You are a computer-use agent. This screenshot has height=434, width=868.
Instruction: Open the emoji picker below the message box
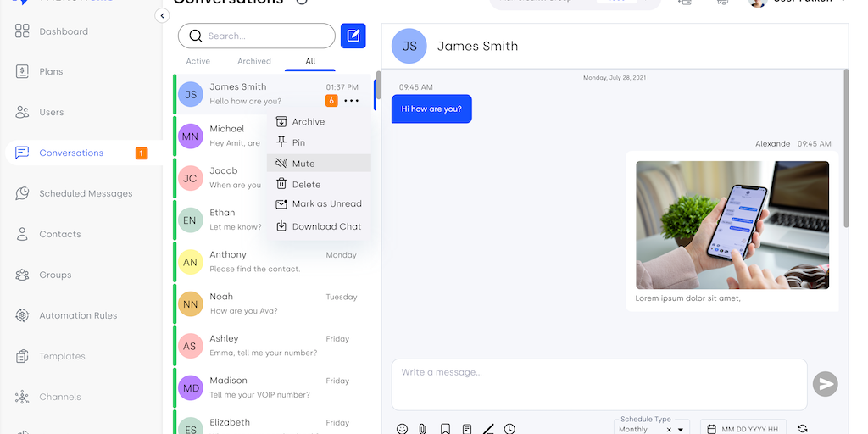[x=402, y=429]
